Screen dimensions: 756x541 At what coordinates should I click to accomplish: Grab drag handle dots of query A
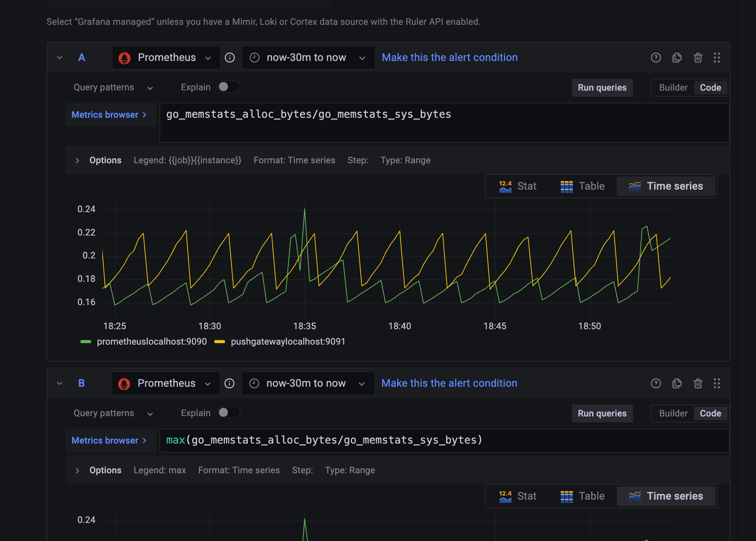(717, 58)
